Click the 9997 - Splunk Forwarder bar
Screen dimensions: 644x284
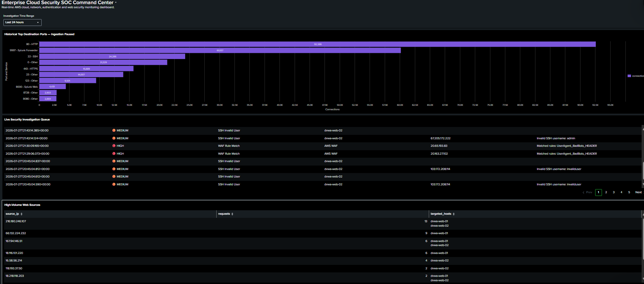pyautogui.click(x=220, y=51)
